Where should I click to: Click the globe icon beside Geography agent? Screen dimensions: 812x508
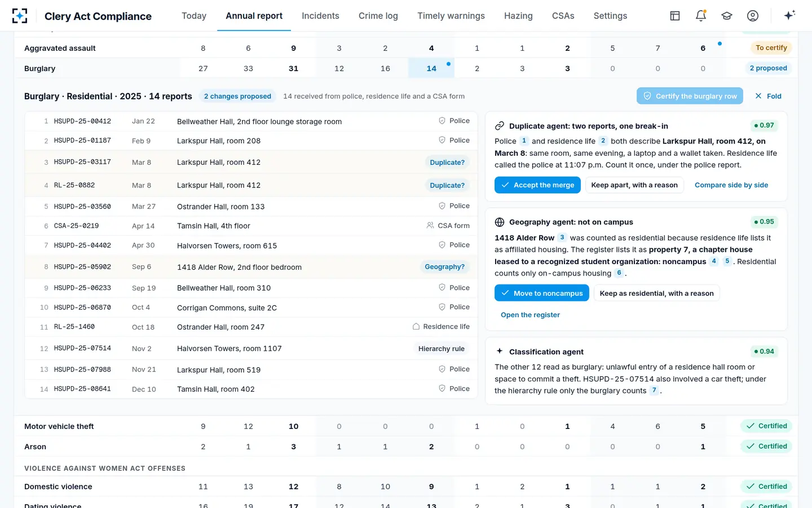(500, 222)
